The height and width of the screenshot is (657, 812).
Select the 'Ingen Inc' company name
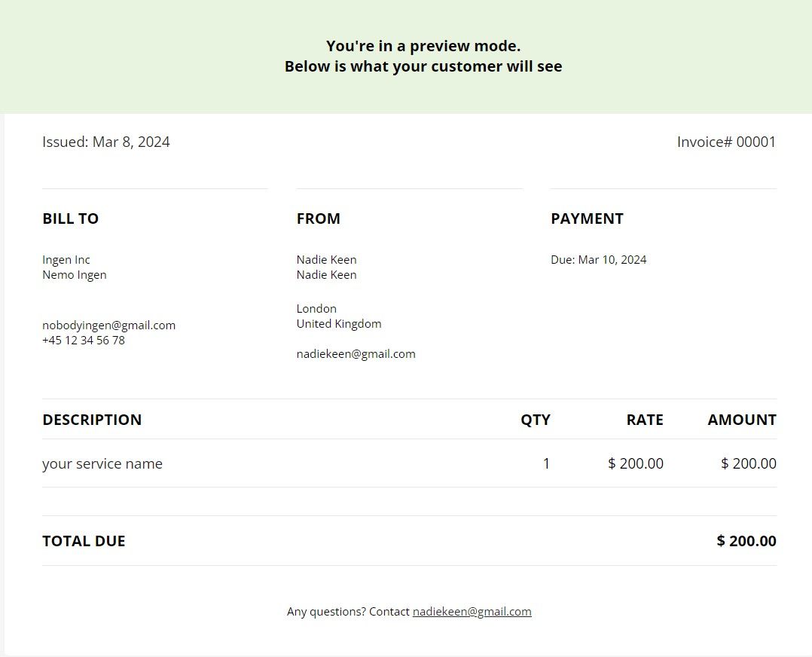click(x=66, y=260)
